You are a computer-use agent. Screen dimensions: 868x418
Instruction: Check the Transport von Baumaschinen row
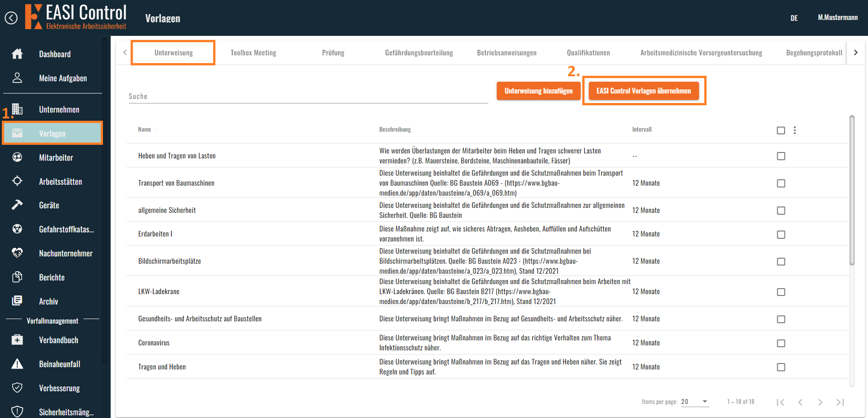coord(781,183)
